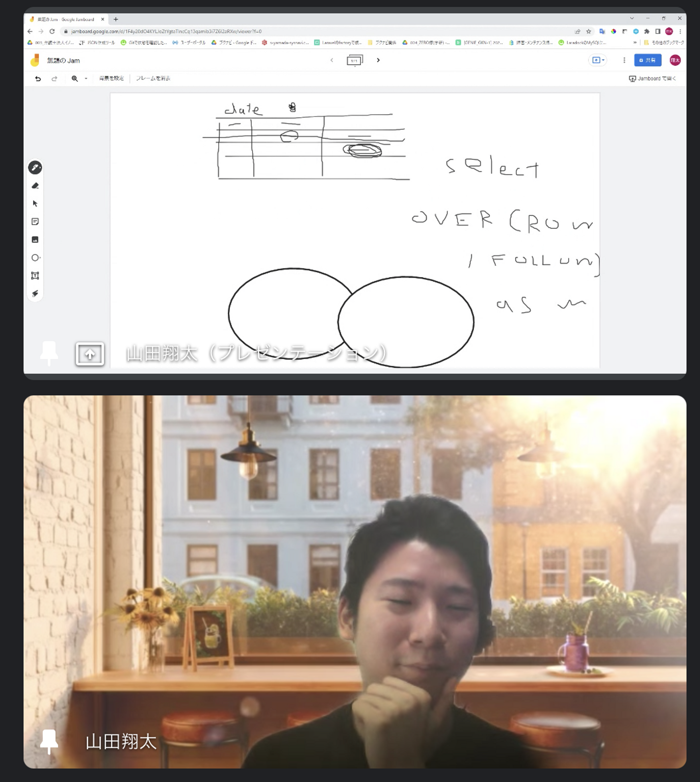
Task: Open a new browser tab
Action: [x=116, y=19]
